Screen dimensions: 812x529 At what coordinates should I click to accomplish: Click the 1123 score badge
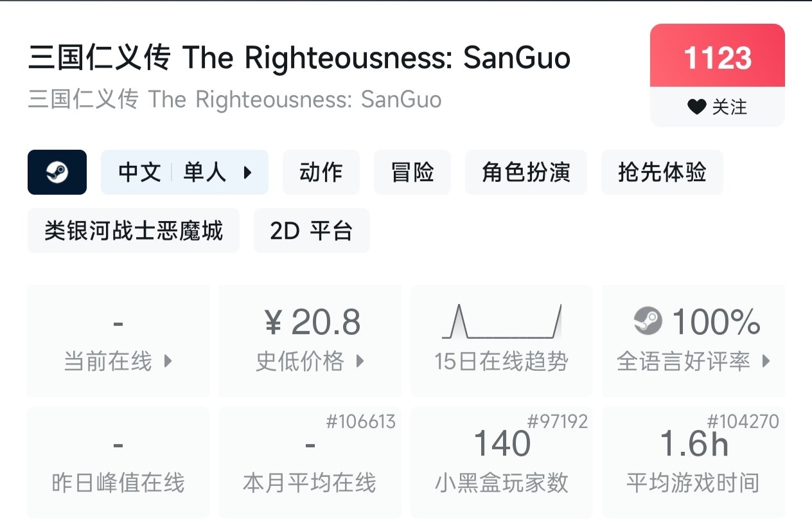point(717,58)
